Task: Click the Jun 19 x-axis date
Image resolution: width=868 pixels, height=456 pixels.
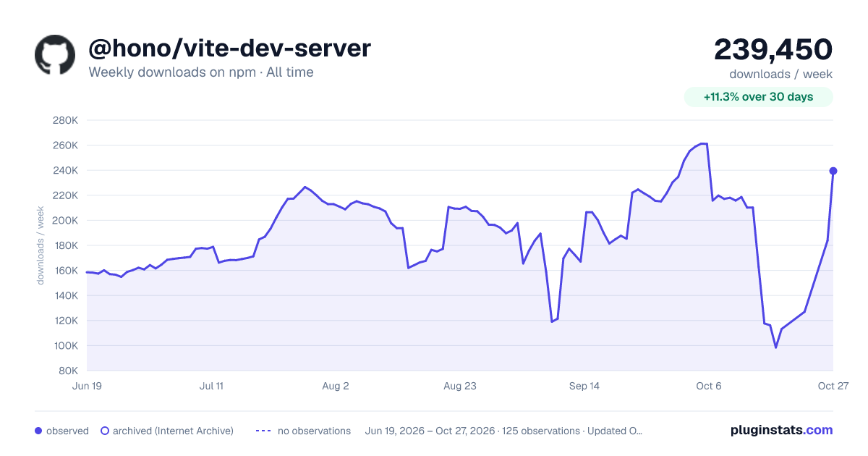Action: [87, 386]
